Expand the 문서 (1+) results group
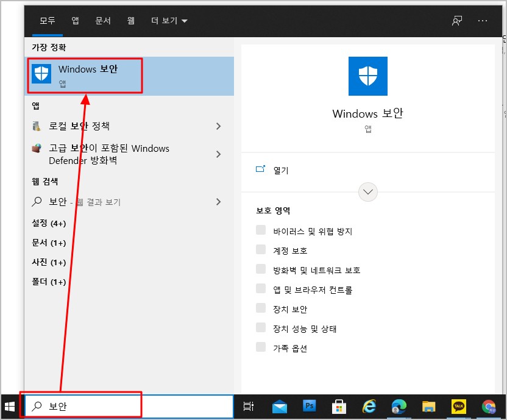Screen dimensions: 507x420 (x=49, y=243)
